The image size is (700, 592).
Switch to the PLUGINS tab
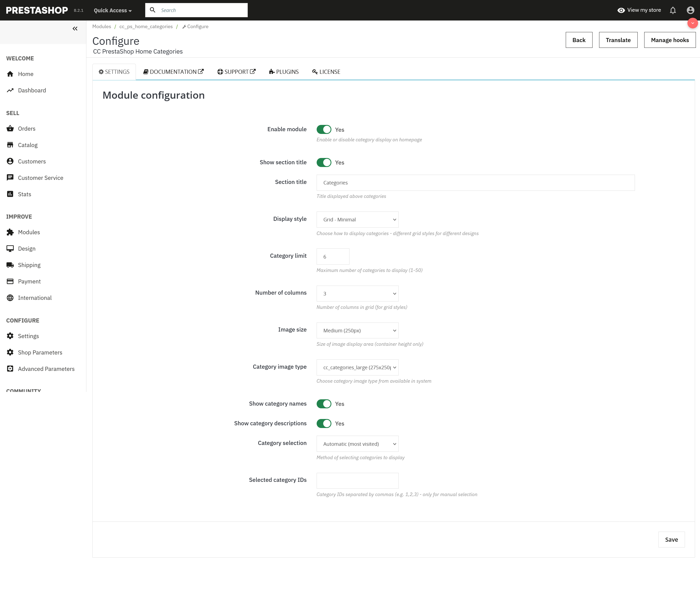click(x=284, y=72)
